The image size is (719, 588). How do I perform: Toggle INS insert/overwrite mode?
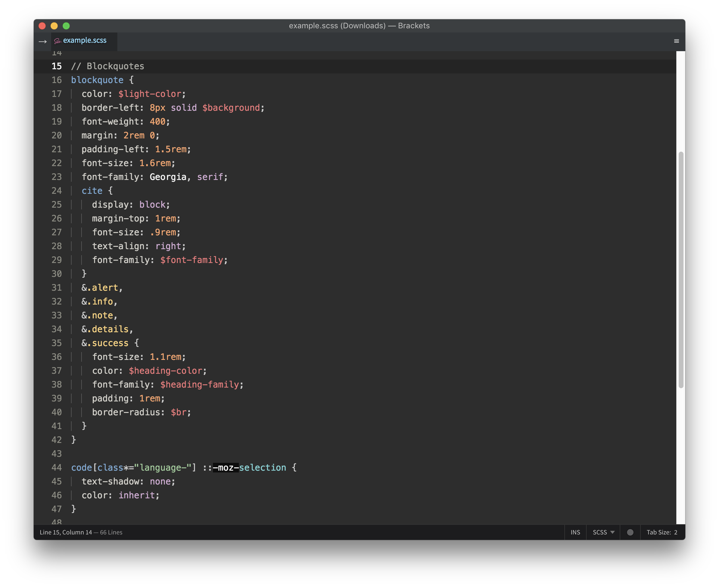[x=575, y=532]
